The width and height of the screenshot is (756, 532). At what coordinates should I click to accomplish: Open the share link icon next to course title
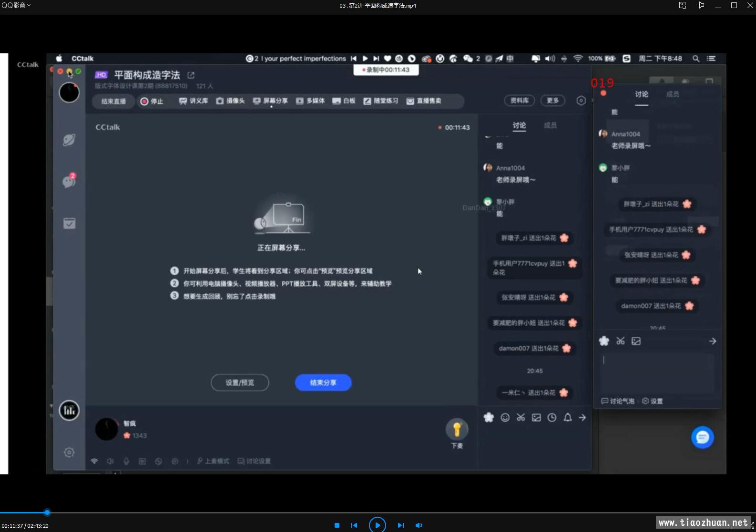[191, 75]
